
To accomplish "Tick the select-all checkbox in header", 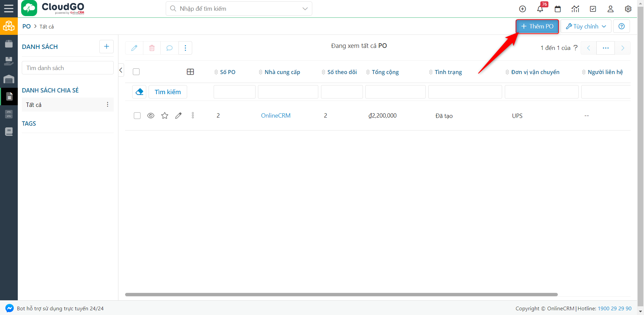I will tap(136, 72).
